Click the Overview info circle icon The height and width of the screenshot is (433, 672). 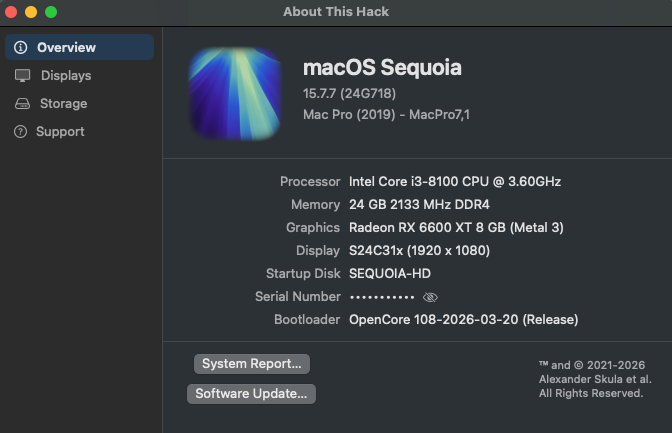click(21, 47)
